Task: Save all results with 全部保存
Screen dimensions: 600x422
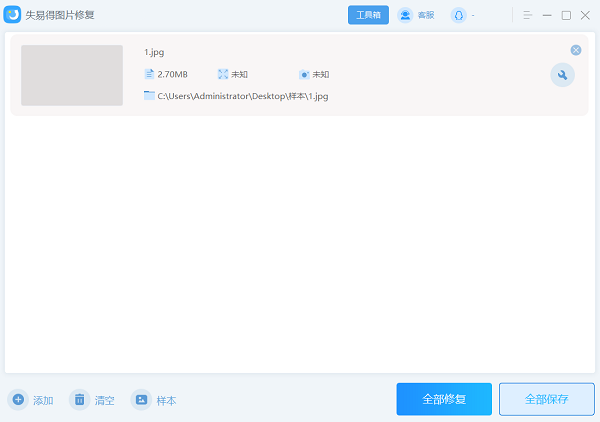Action: pos(546,399)
